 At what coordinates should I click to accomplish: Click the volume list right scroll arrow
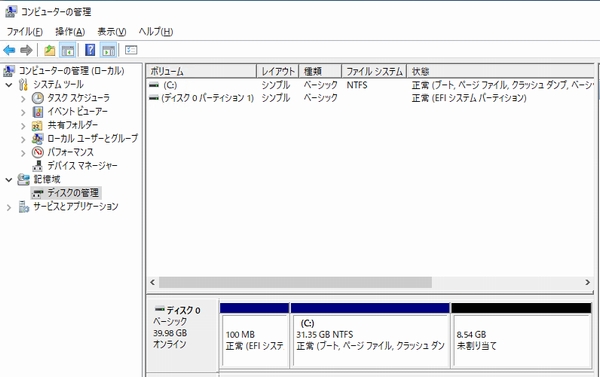(587, 282)
